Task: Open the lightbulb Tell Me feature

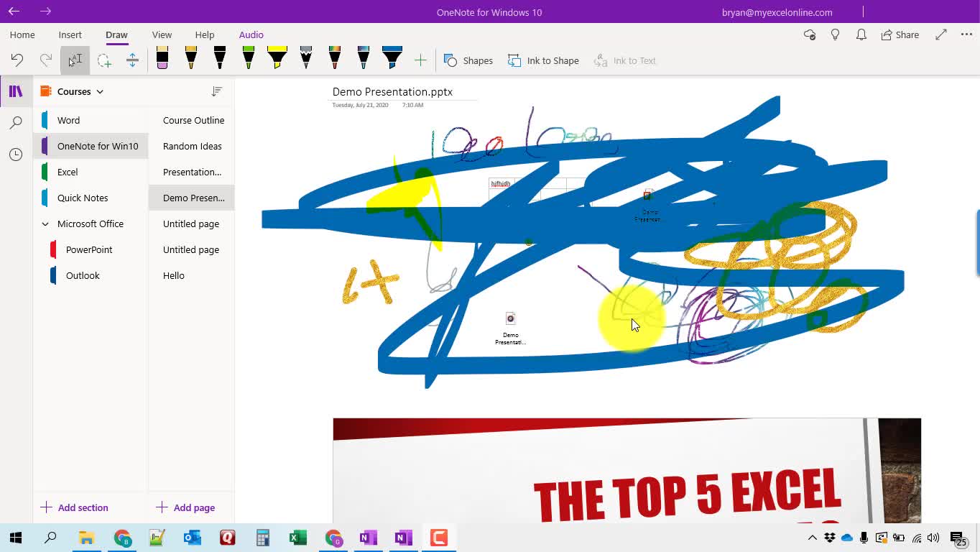Action: pyautogui.click(x=835, y=34)
